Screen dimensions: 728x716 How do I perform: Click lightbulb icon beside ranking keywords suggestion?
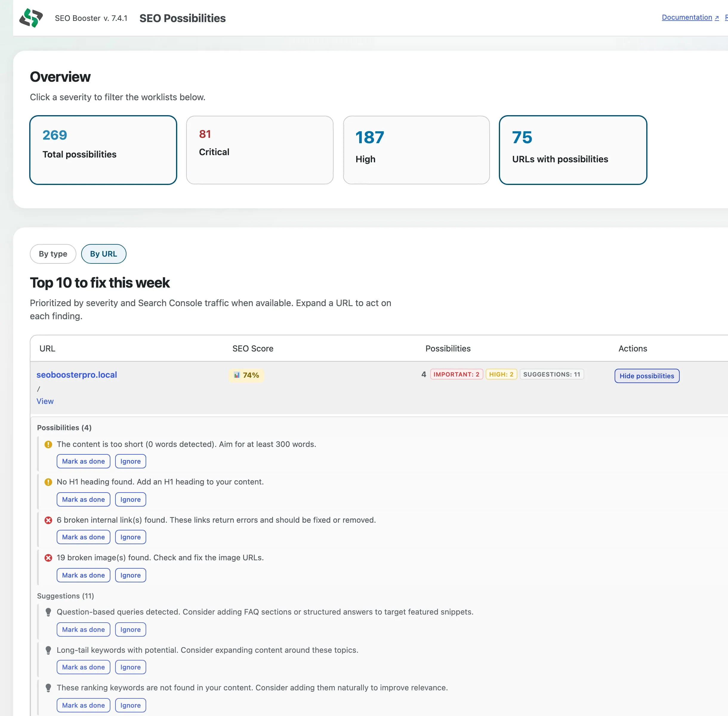coord(48,688)
